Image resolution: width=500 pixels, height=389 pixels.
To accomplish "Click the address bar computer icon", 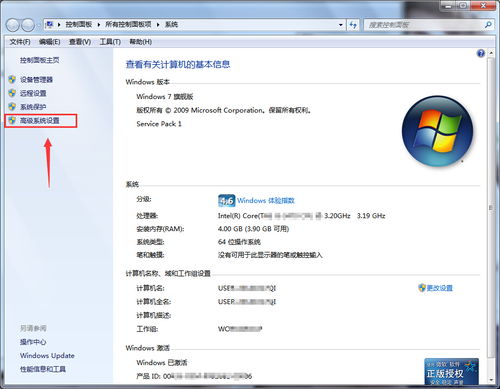I will click(50, 24).
